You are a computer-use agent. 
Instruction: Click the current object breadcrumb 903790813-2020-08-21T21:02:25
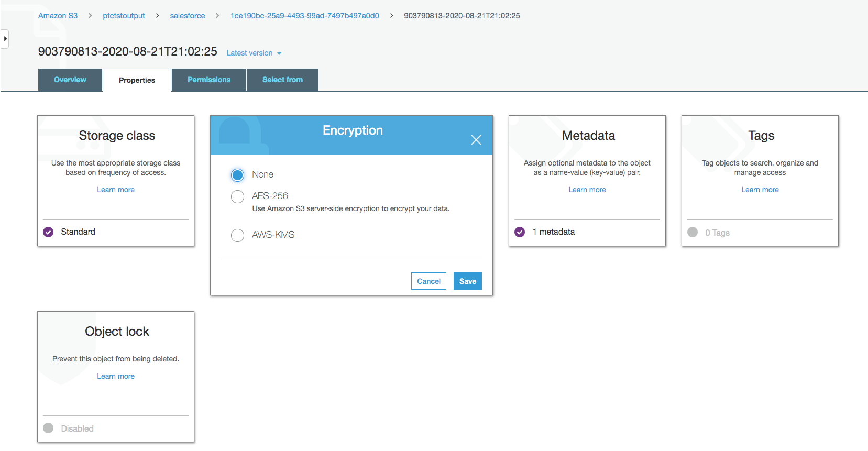point(462,16)
